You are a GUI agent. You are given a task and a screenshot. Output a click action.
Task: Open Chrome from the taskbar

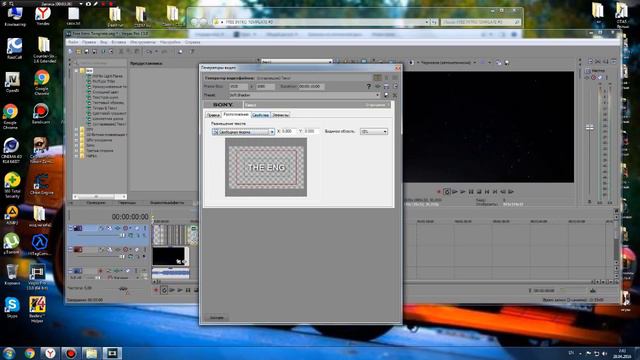(29, 353)
